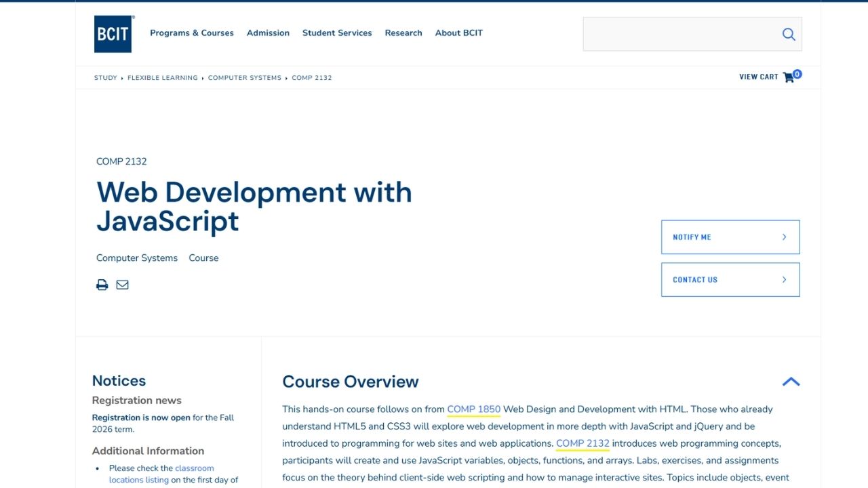Viewport: 868px width, 488px height.
Task: Share the course via the email envelope icon
Action: pyautogui.click(x=122, y=285)
